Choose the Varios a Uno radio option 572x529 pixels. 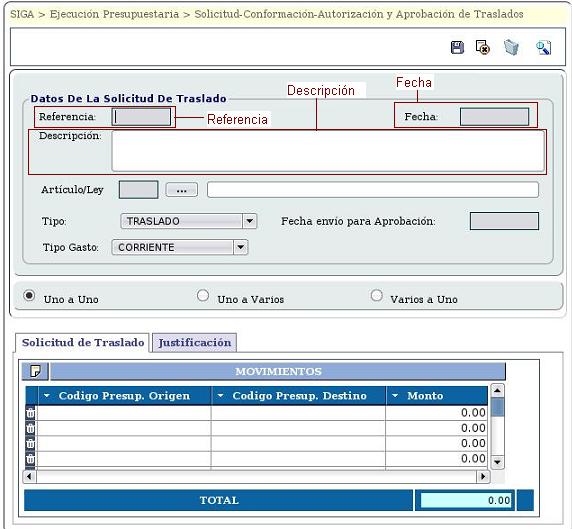click(x=376, y=295)
